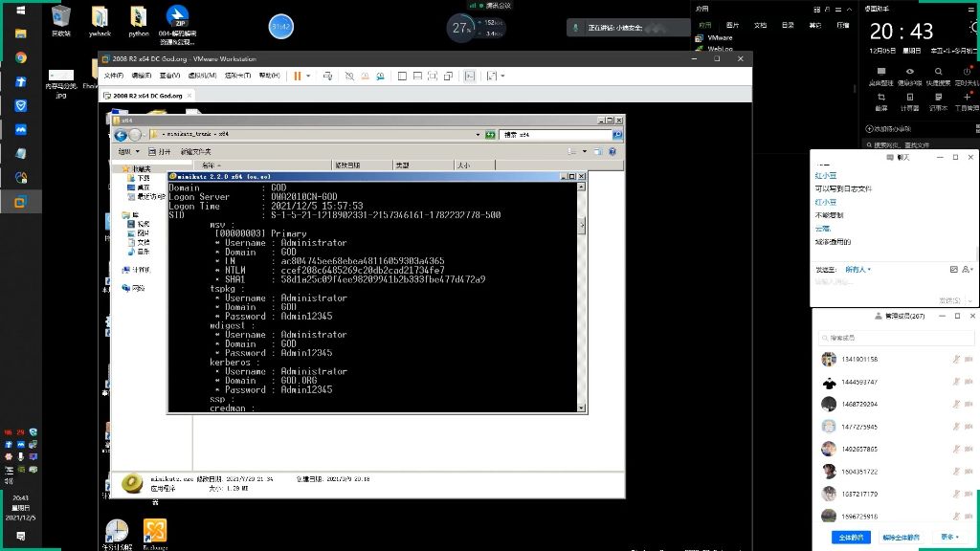Click the File Explorer taskbar icon
This screenshot has width=980, height=551.
(21, 33)
